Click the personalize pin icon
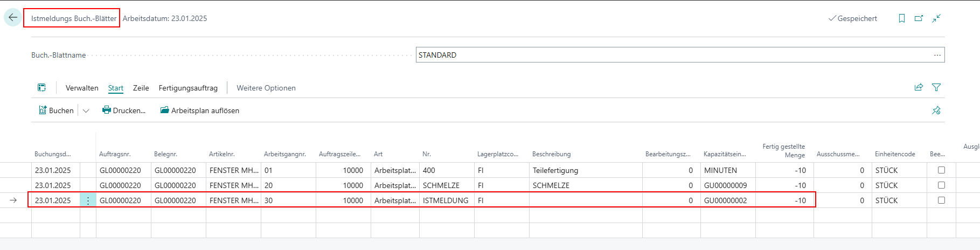The height and width of the screenshot is (250, 980). [x=936, y=110]
